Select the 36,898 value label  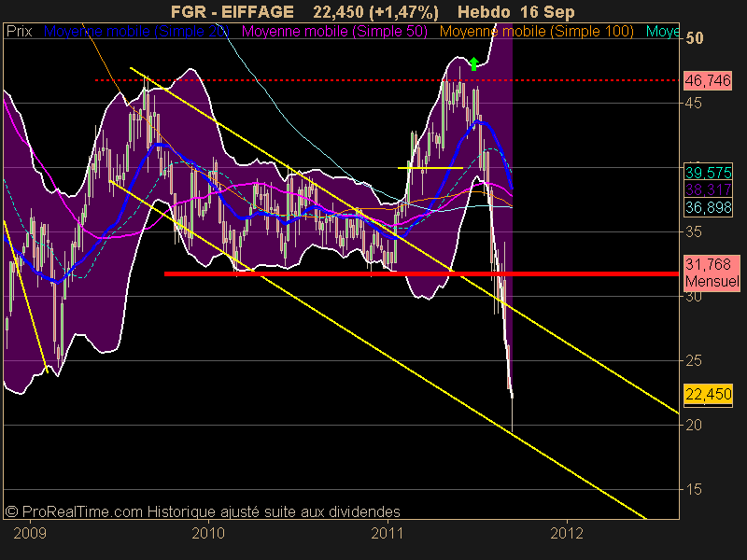click(709, 207)
